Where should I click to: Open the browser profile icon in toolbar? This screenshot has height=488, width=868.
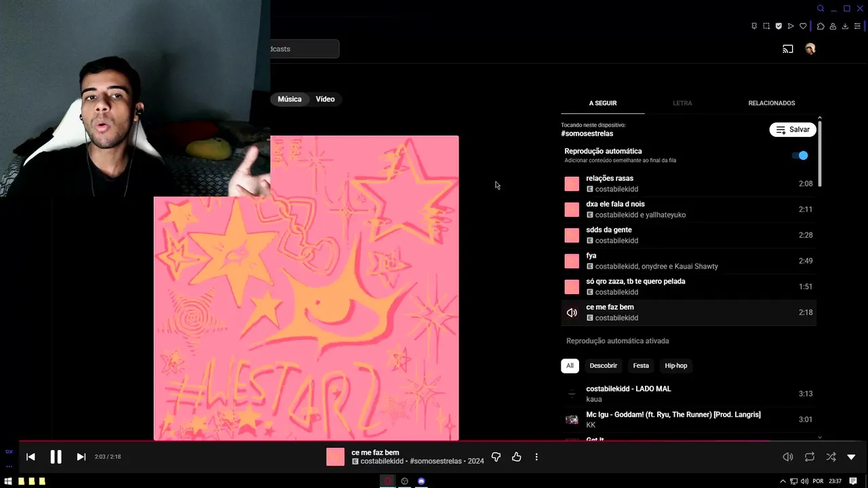click(833, 26)
